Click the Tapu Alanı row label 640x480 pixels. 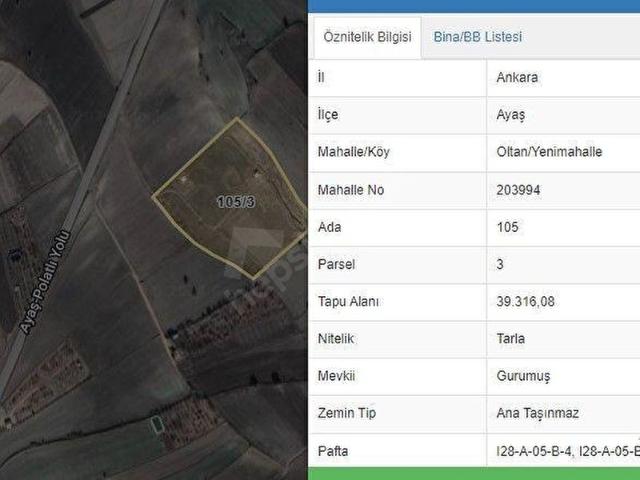pos(348,302)
